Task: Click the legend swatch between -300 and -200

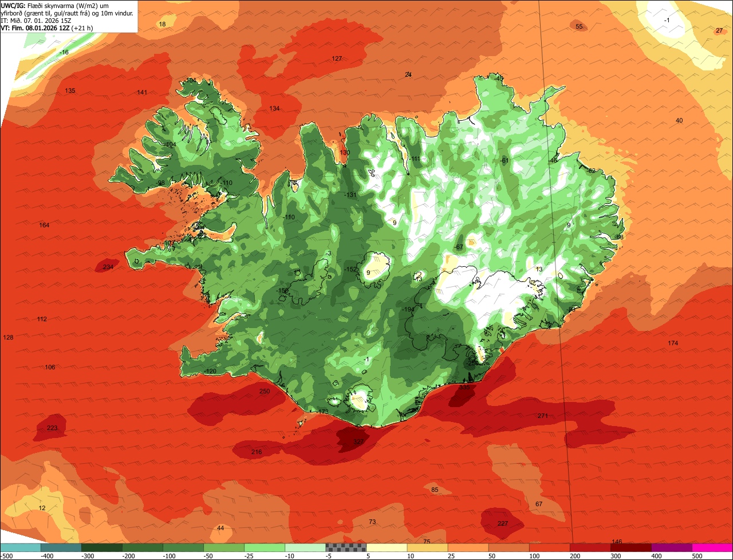Action: click(101, 547)
